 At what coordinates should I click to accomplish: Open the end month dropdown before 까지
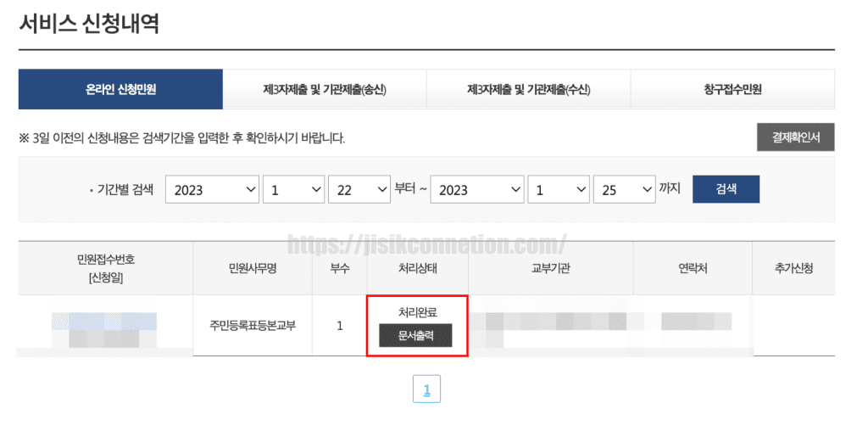pos(558,189)
